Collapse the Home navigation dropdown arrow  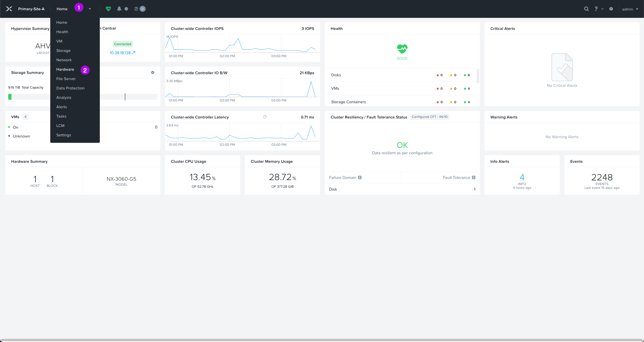(x=90, y=9)
